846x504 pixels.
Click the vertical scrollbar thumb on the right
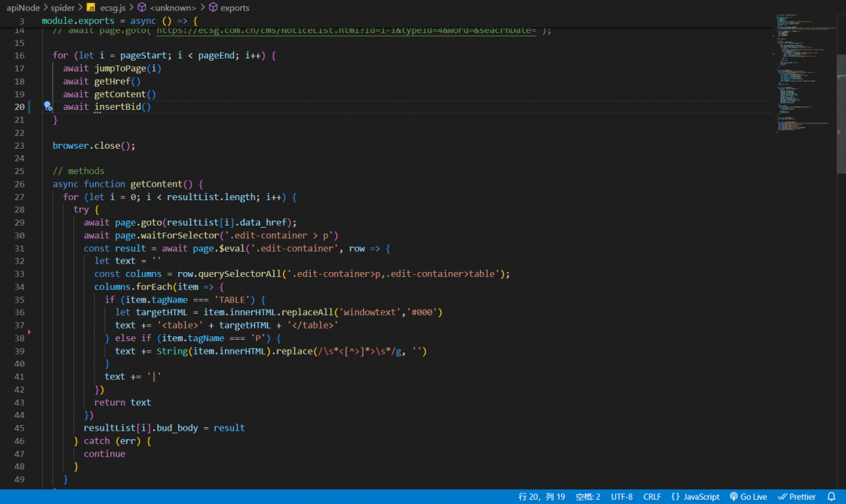click(841, 113)
